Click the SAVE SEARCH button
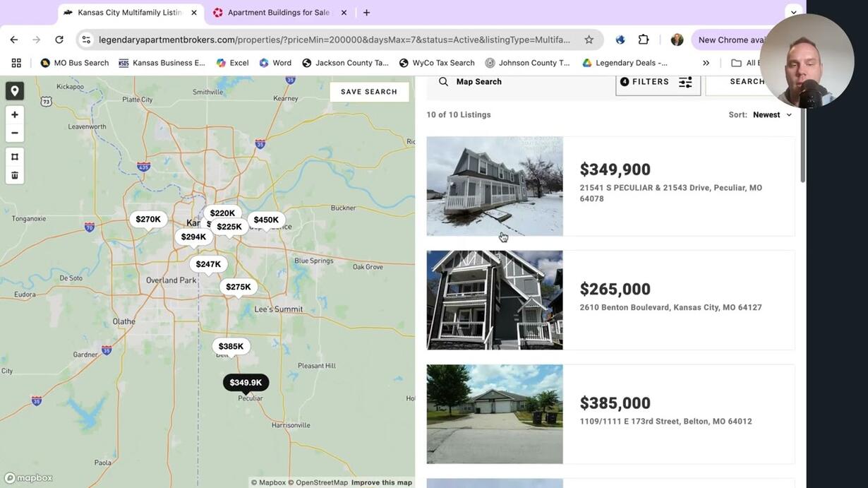 (369, 92)
